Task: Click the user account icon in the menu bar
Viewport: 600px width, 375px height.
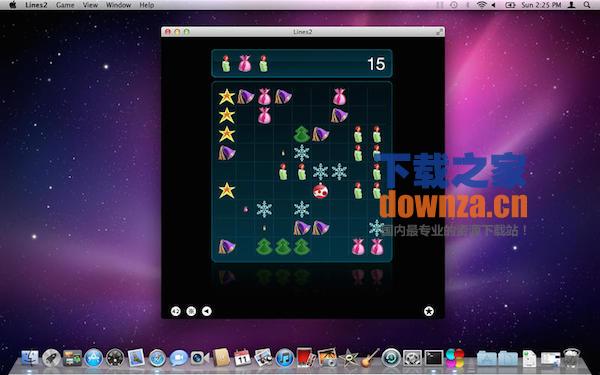Action: pos(572,5)
